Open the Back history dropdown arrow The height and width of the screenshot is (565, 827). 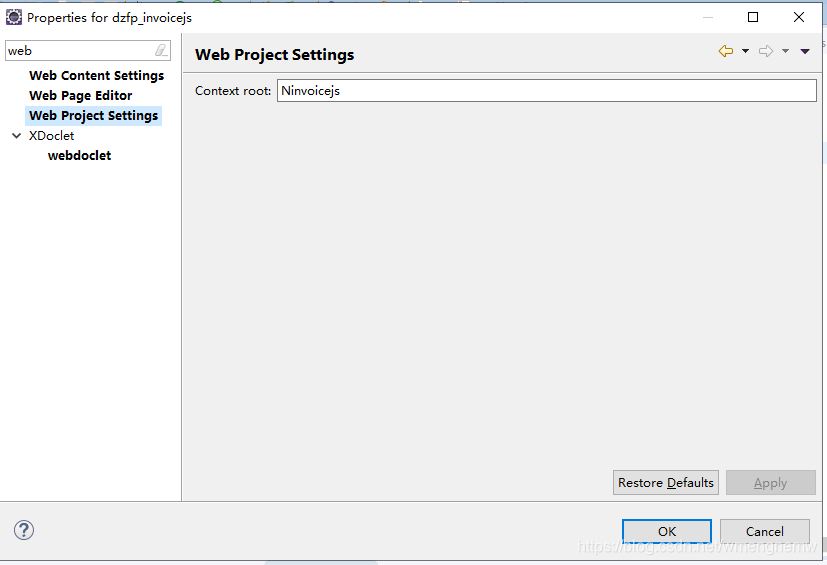[x=745, y=52]
